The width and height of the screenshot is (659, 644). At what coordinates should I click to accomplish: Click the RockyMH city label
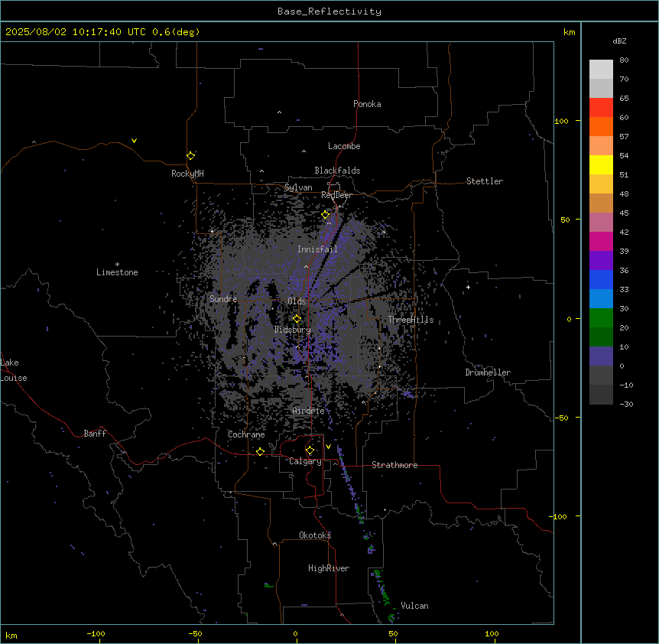(x=187, y=174)
